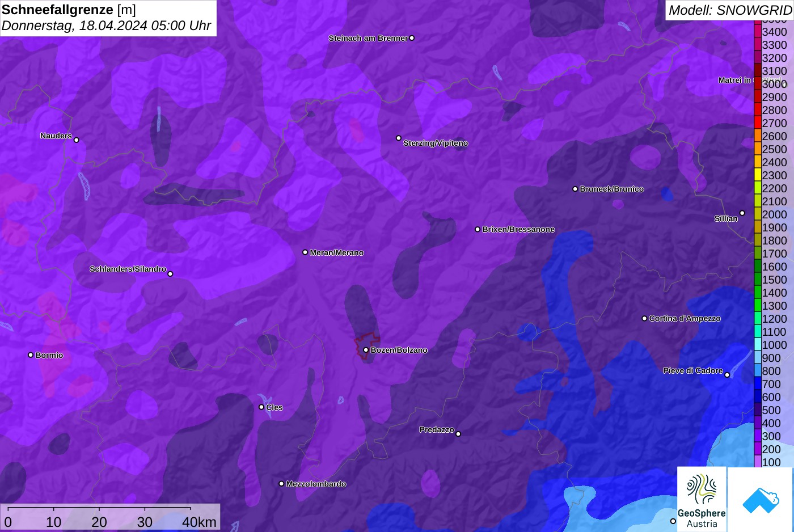Screen dimensions: 794x532
Task: Click the Schlanders/Silandro name label
Action: [128, 269]
